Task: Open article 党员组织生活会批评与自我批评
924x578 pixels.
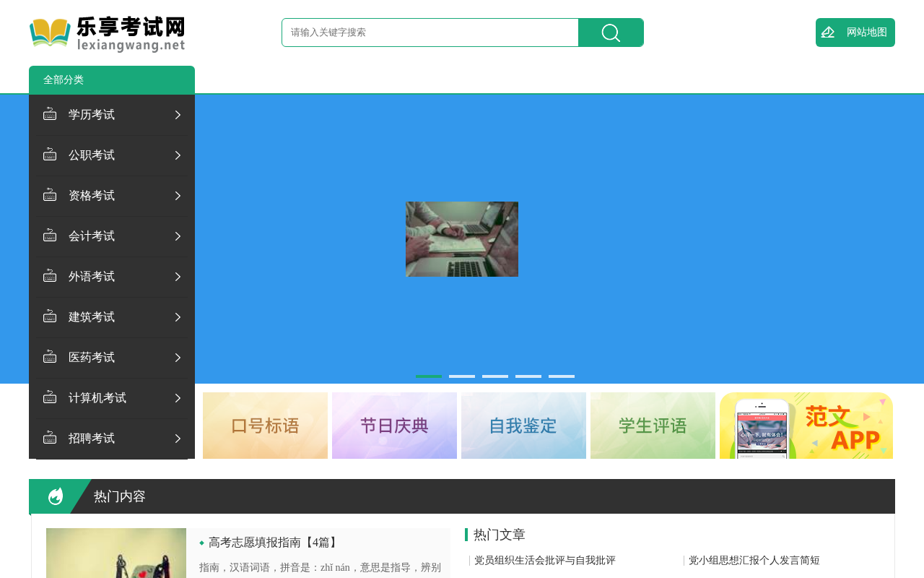Action: tap(545, 561)
